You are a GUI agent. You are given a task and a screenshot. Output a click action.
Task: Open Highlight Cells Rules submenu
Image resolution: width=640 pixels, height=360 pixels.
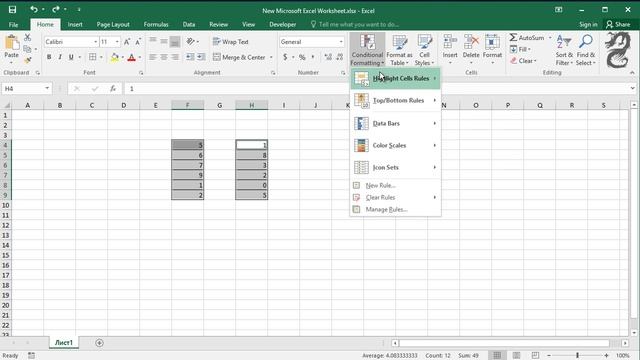click(x=395, y=78)
